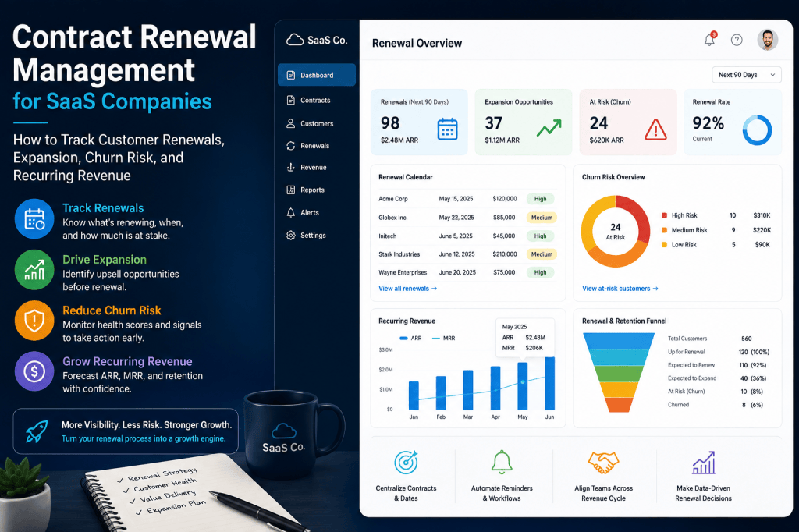Follow the View all renewals link
The image size is (799, 532).
click(407, 289)
